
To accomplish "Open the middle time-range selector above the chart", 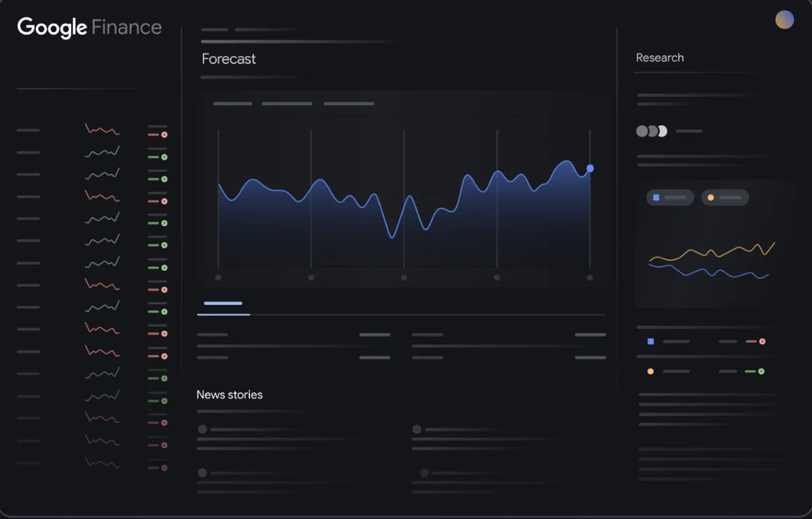I will pyautogui.click(x=287, y=104).
